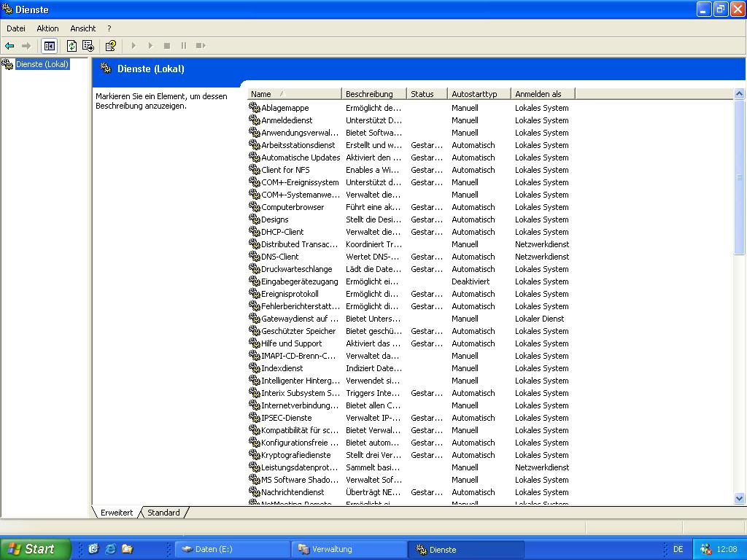Open the Aktion menu

point(47,28)
